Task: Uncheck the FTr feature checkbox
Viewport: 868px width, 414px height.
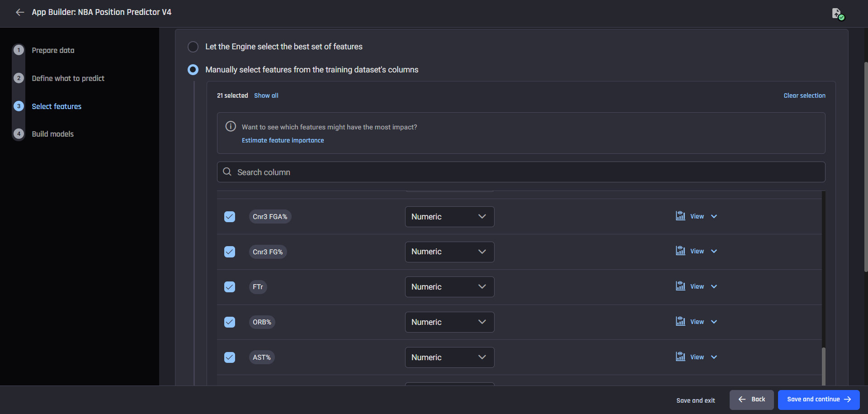Action: (x=230, y=287)
